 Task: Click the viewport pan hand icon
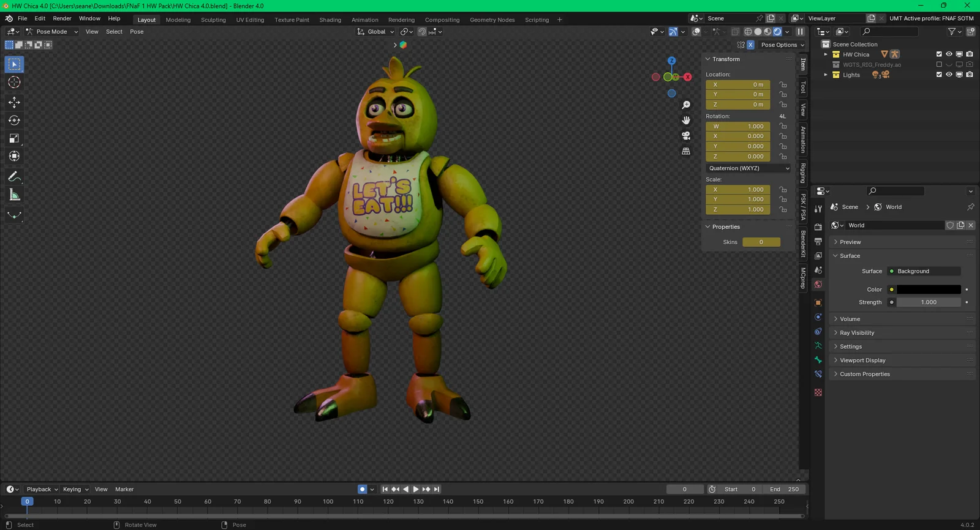click(686, 120)
